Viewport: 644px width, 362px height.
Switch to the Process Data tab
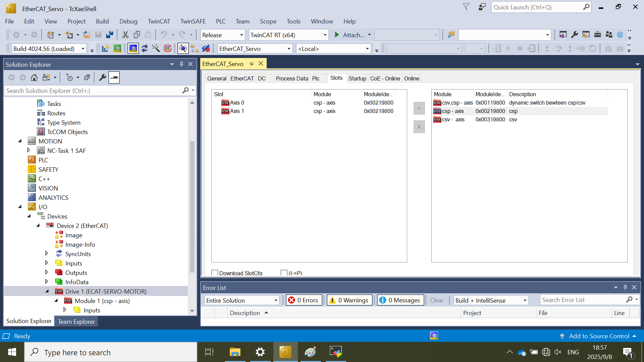pos(291,78)
